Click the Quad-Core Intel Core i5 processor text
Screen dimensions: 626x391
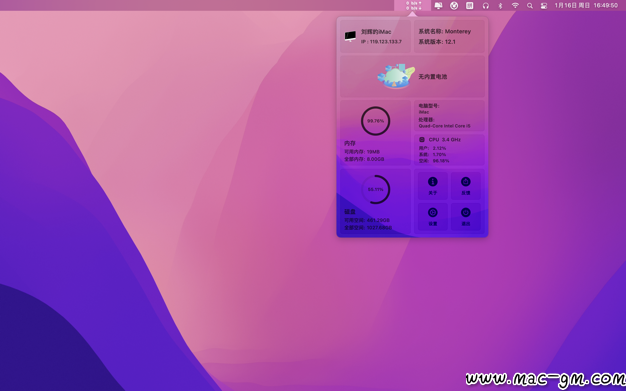(x=444, y=126)
